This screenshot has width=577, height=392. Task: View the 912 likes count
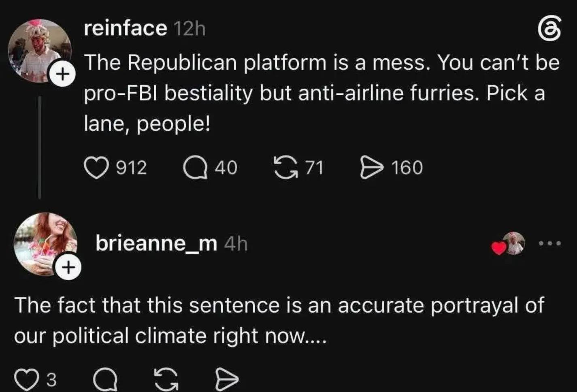[x=131, y=168]
